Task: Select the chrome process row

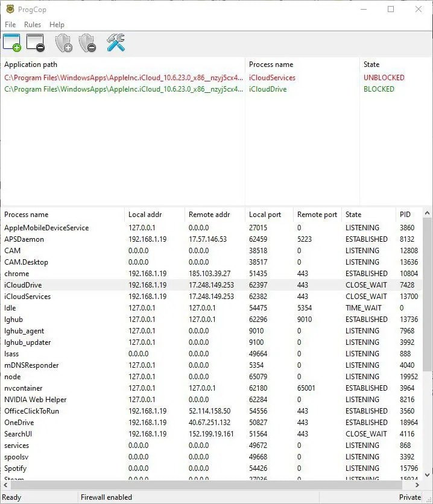Action: (x=212, y=274)
